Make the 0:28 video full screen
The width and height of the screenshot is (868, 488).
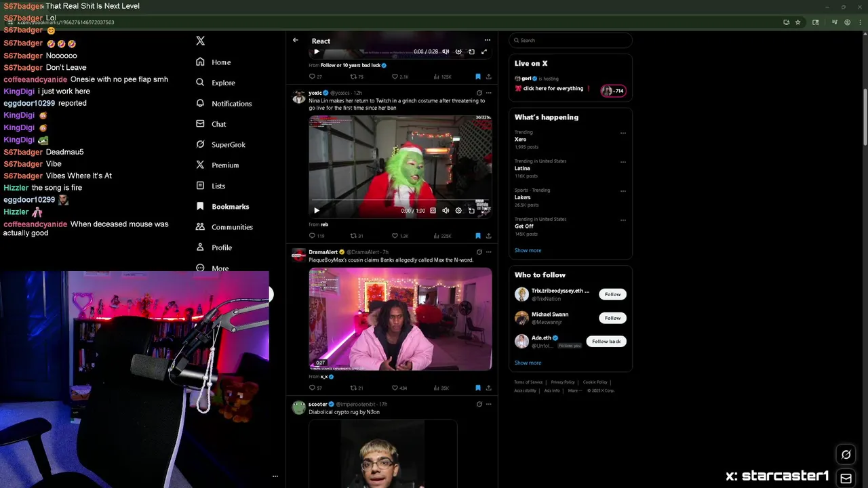click(x=484, y=52)
